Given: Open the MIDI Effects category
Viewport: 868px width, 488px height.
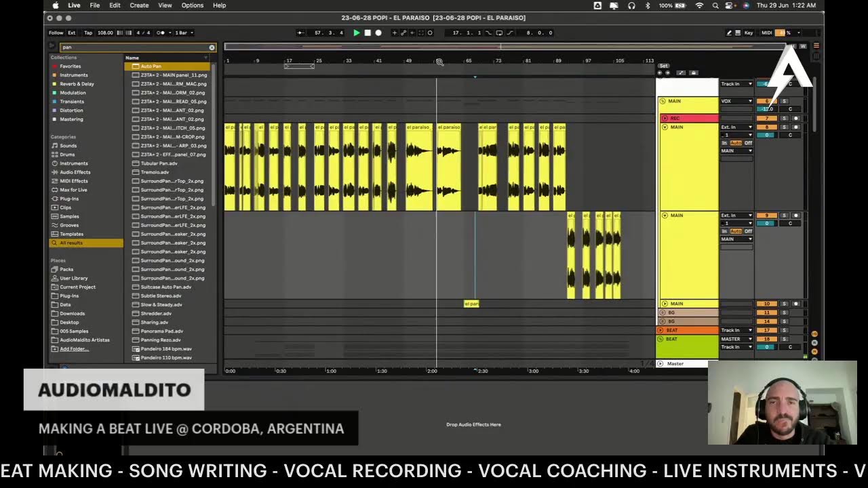Looking at the screenshot, I should tap(73, 181).
